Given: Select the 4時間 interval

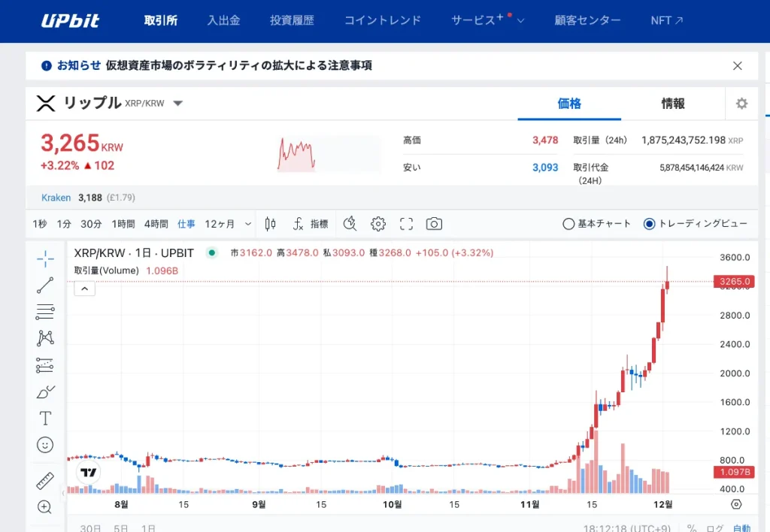Looking at the screenshot, I should click(x=156, y=224).
